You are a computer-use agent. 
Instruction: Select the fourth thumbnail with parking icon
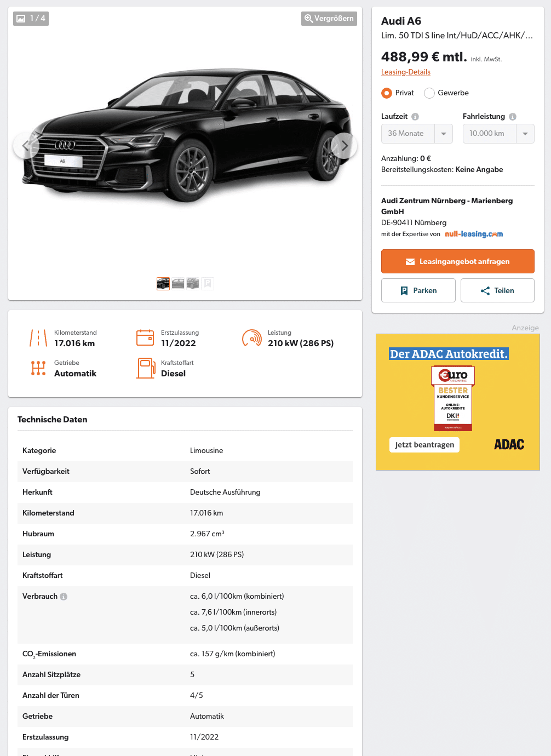[208, 284]
